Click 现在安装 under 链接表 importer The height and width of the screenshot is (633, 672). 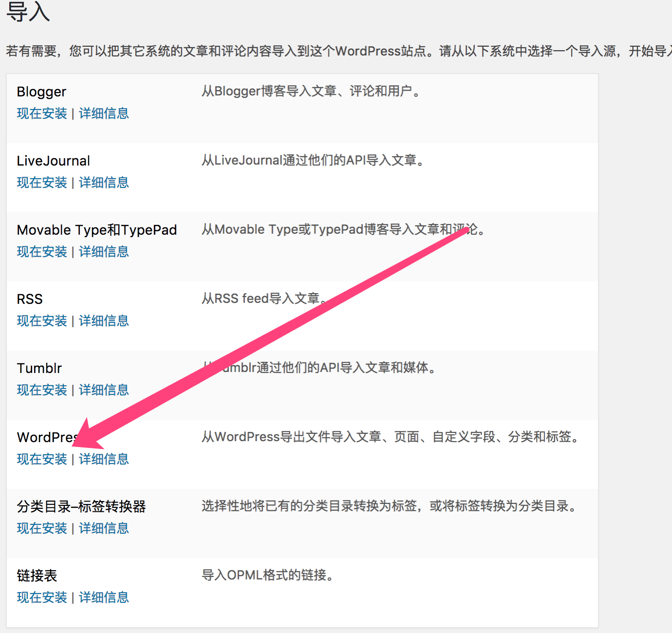pyautogui.click(x=41, y=597)
